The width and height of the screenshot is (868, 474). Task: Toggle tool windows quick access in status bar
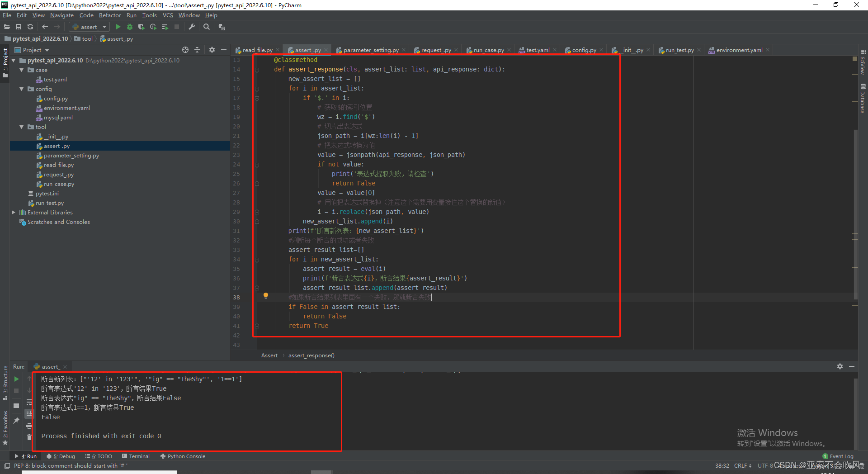(x=7, y=465)
